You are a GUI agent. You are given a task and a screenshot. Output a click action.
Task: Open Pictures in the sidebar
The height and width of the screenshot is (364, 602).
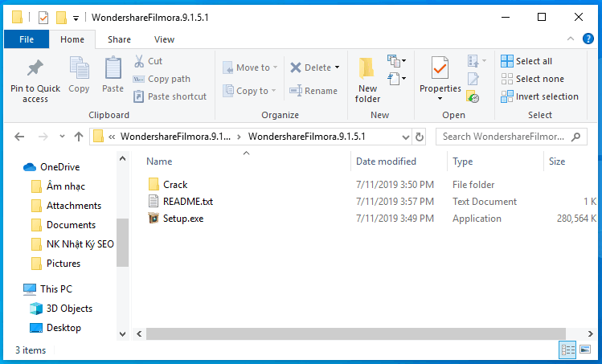[x=63, y=264]
